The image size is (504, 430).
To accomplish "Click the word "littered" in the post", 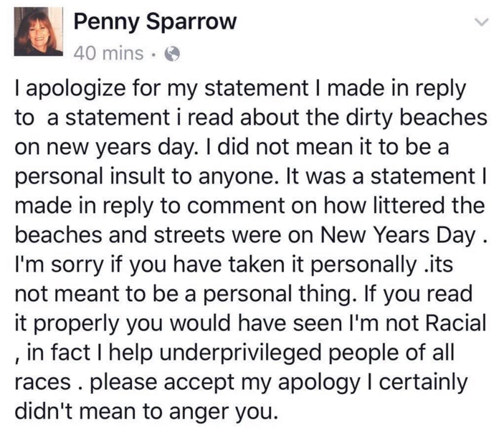I will (x=403, y=205).
